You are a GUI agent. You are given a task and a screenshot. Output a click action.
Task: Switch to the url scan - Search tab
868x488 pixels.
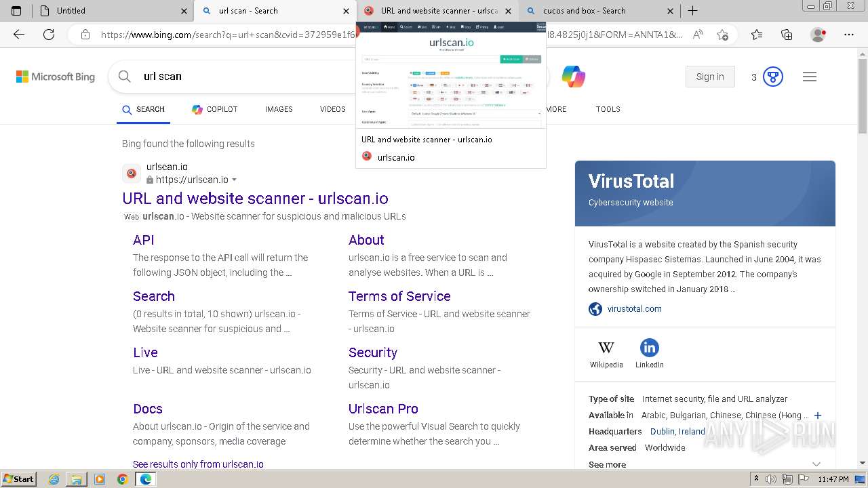point(275,11)
